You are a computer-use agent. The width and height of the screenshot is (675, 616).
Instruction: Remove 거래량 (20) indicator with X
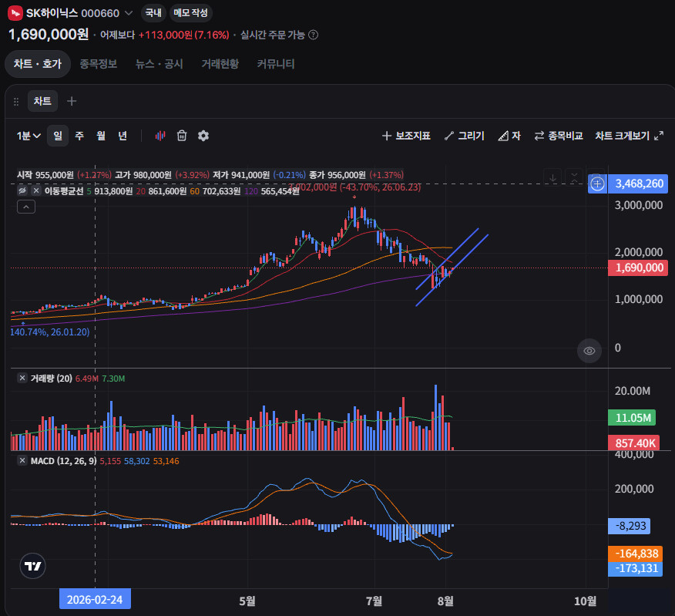pyautogui.click(x=22, y=379)
